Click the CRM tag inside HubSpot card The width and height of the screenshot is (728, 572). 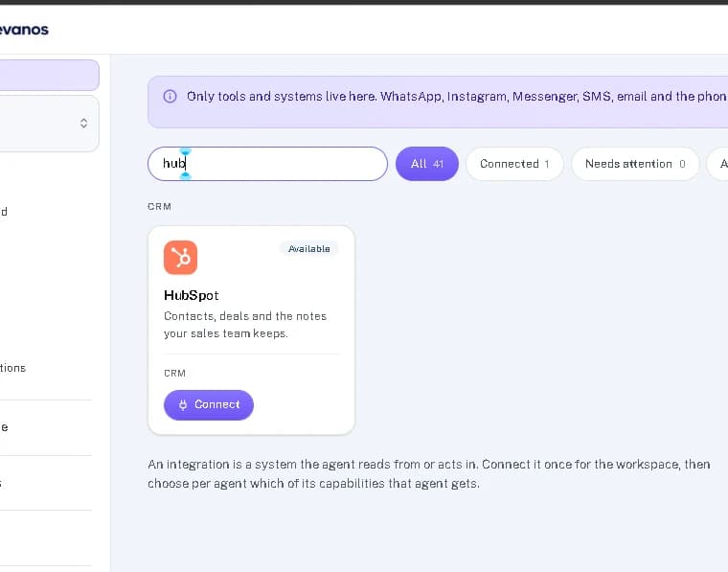pos(174,374)
